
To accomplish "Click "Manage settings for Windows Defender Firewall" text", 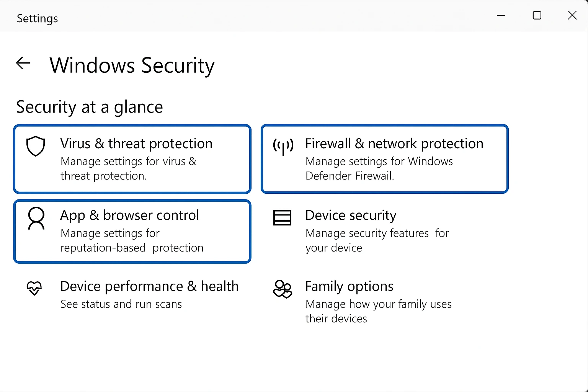I will tap(379, 168).
